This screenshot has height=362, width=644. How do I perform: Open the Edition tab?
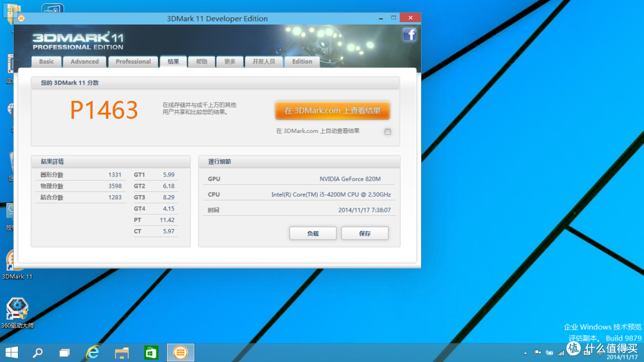(x=302, y=61)
